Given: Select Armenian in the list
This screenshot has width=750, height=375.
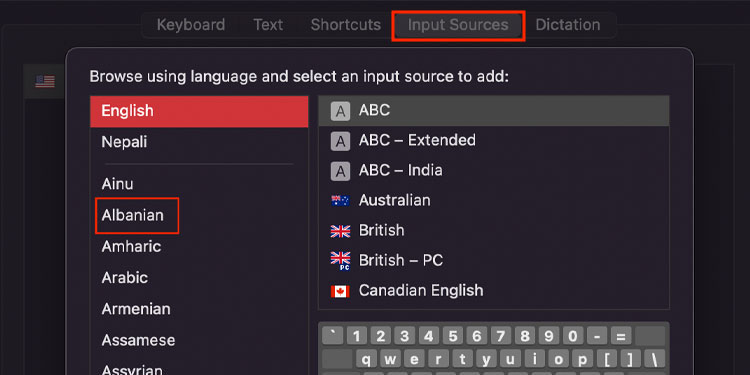Looking at the screenshot, I should click(199, 309).
